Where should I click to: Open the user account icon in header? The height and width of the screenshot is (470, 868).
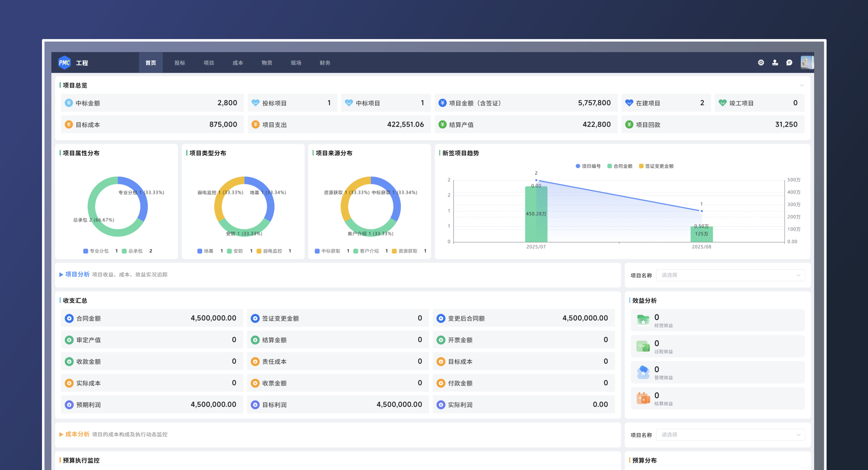[775, 63]
